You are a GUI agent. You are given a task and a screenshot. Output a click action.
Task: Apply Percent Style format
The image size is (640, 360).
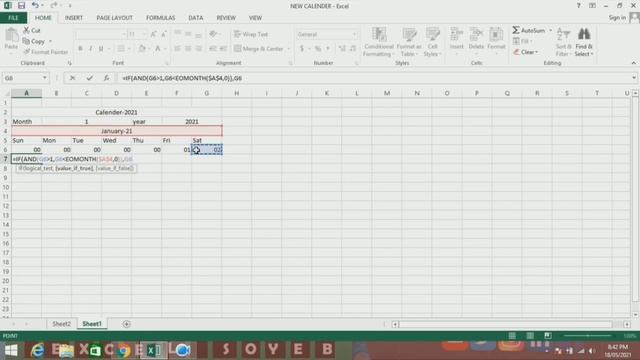(x=318, y=49)
